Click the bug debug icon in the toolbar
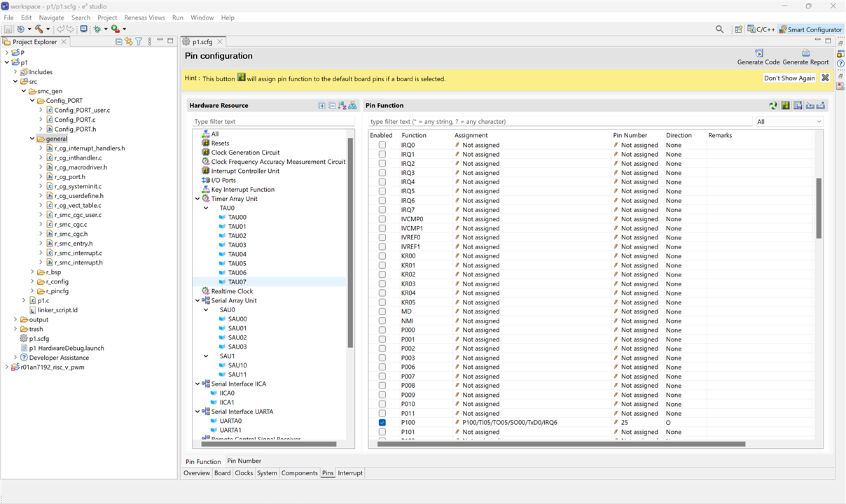The image size is (846, 504). click(x=97, y=29)
